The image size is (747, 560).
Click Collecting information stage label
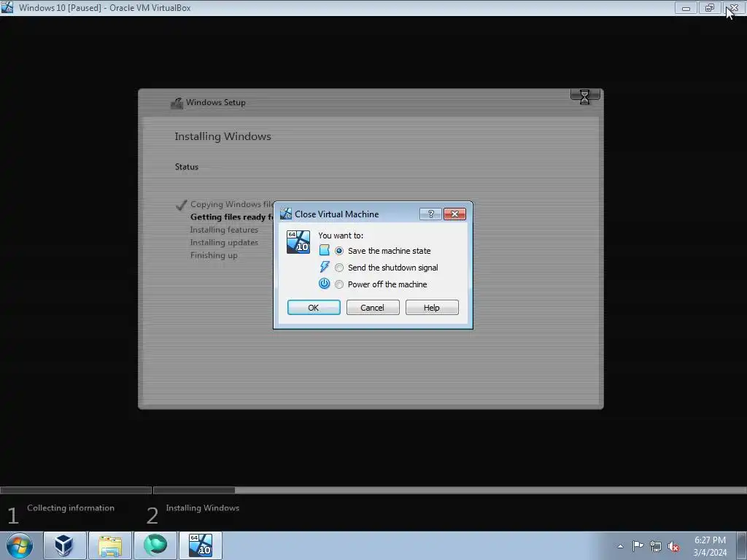[x=71, y=508]
